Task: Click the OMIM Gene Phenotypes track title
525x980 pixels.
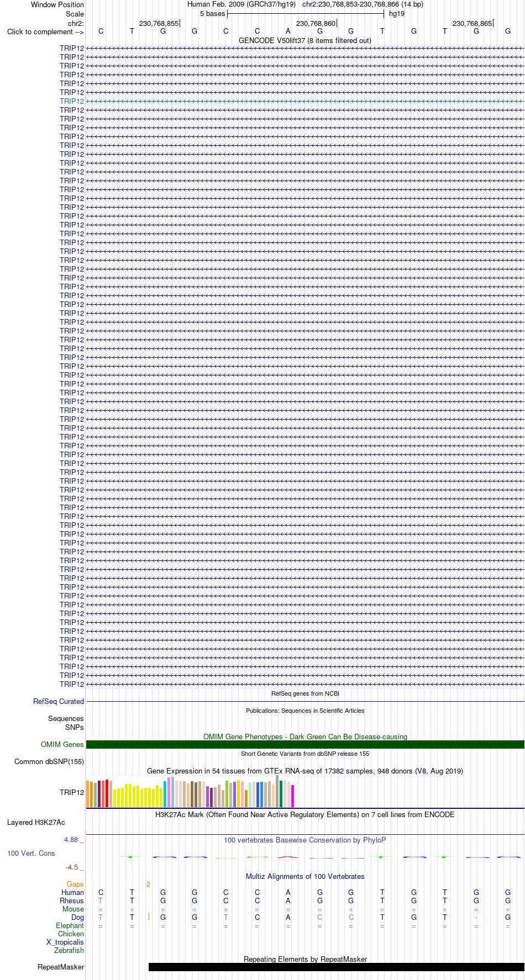Action: point(305,737)
